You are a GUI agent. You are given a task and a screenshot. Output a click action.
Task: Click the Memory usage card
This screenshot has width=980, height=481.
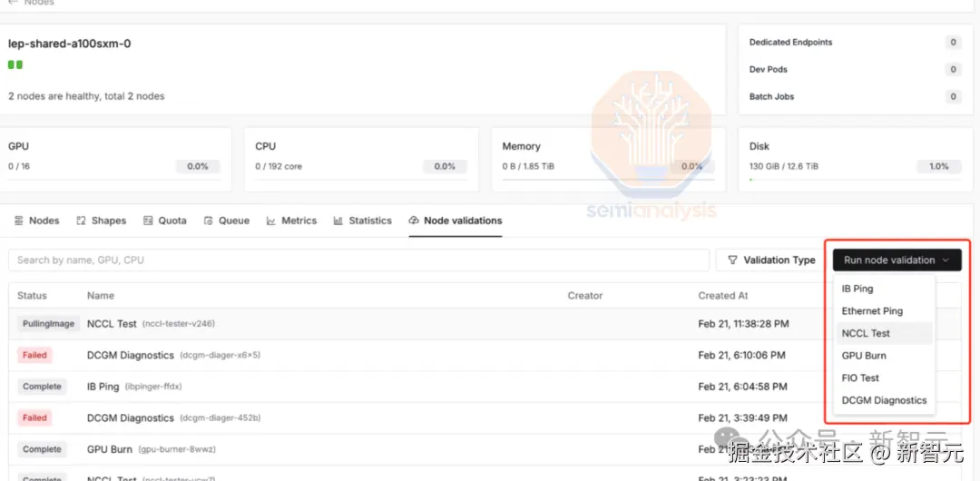(x=609, y=160)
